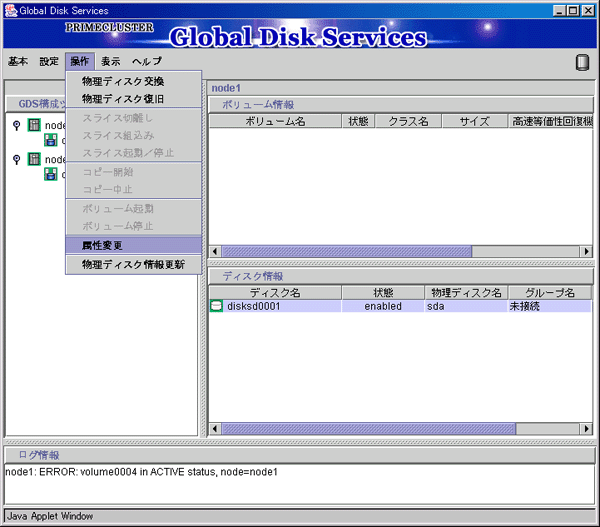The image size is (600, 527).
Task: Select the first node icon in the tree
Action: (34, 125)
